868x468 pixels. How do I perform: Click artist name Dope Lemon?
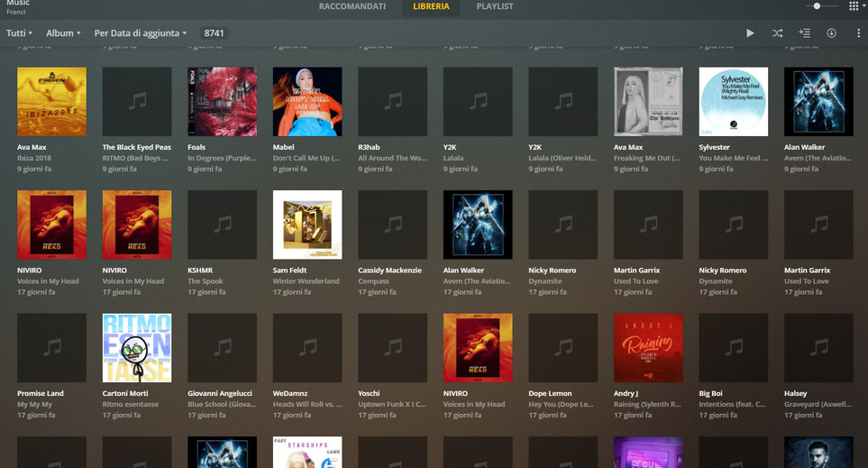pyautogui.click(x=550, y=393)
